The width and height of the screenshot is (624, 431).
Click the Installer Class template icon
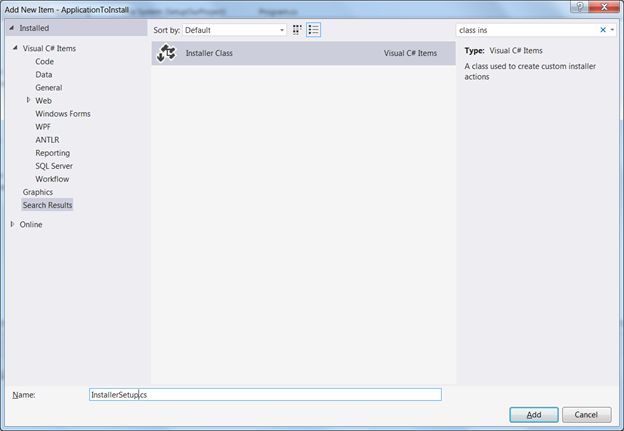tap(166, 53)
